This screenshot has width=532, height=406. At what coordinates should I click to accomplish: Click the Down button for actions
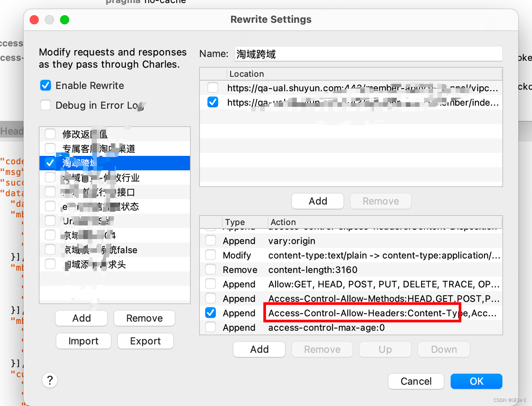point(443,349)
